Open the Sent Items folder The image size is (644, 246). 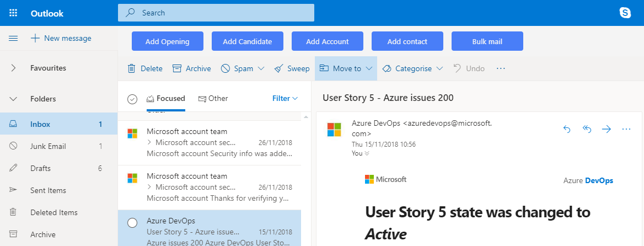[x=59, y=190]
